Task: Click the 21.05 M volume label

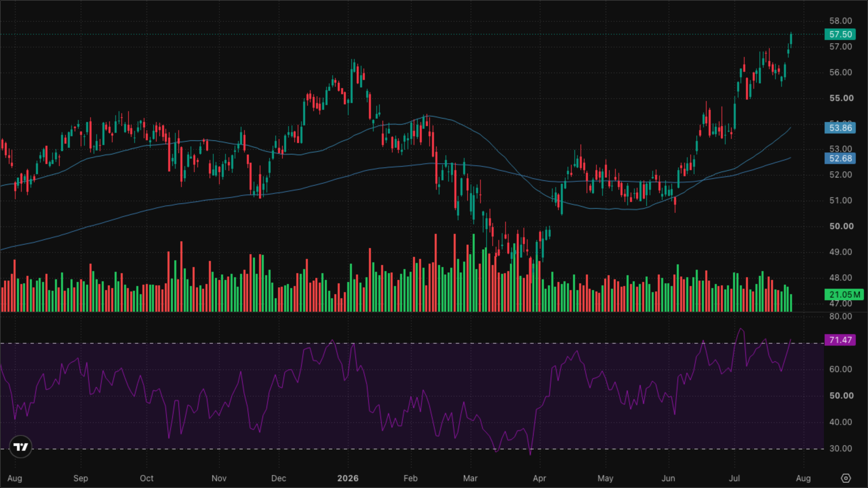Action: pyautogui.click(x=844, y=294)
